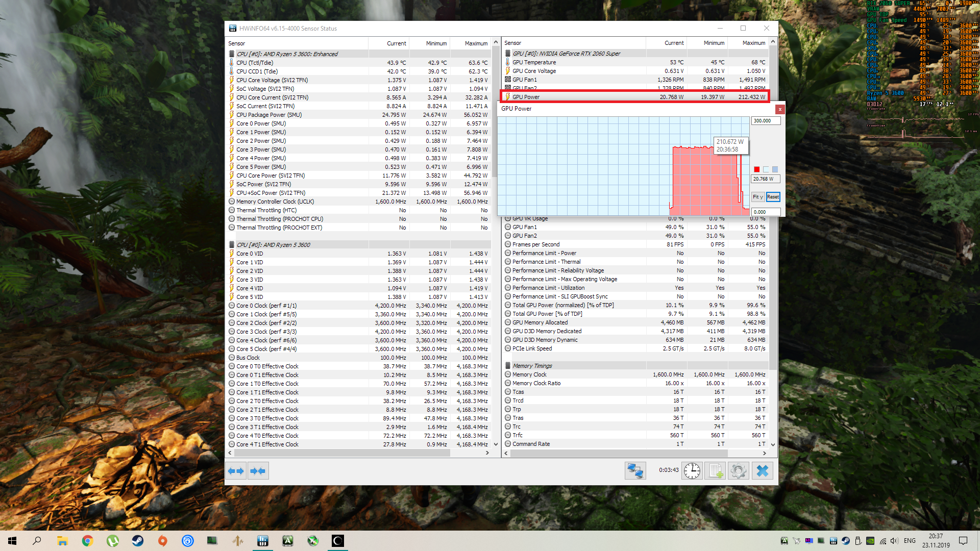
Task: Open sensor settings via the gear icon
Action: (738, 471)
